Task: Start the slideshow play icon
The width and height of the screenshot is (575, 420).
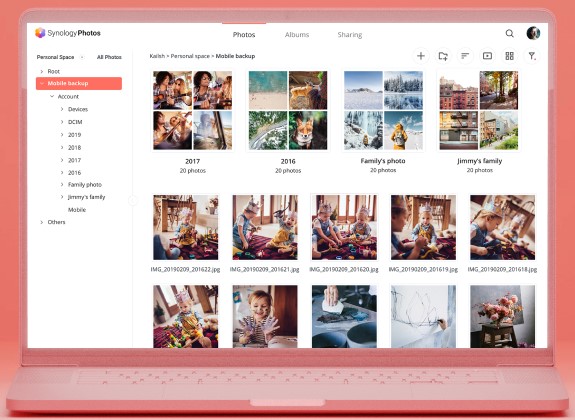Action: (x=487, y=56)
